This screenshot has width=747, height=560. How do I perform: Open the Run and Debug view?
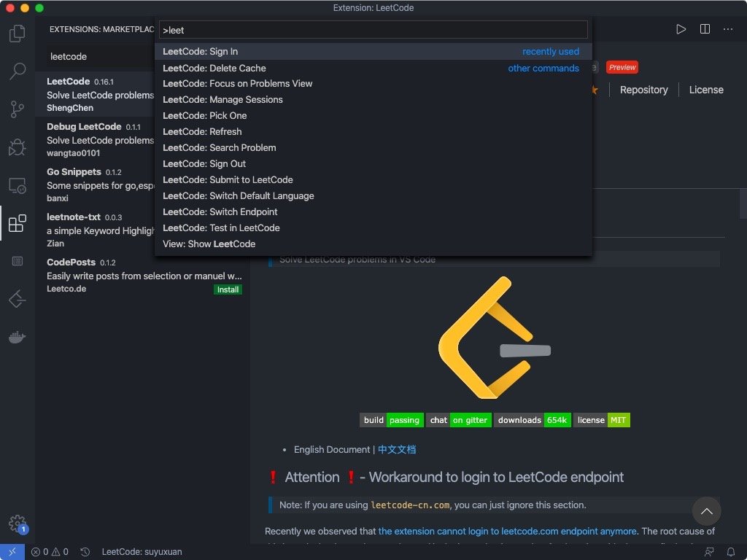click(18, 147)
